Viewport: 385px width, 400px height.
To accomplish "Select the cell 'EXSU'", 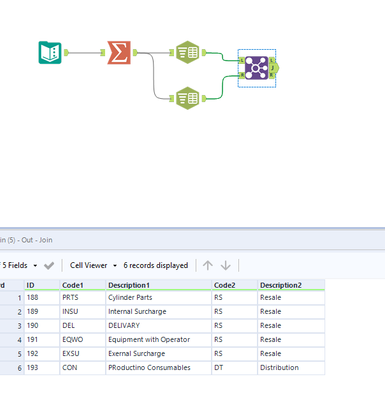I will click(83, 353).
